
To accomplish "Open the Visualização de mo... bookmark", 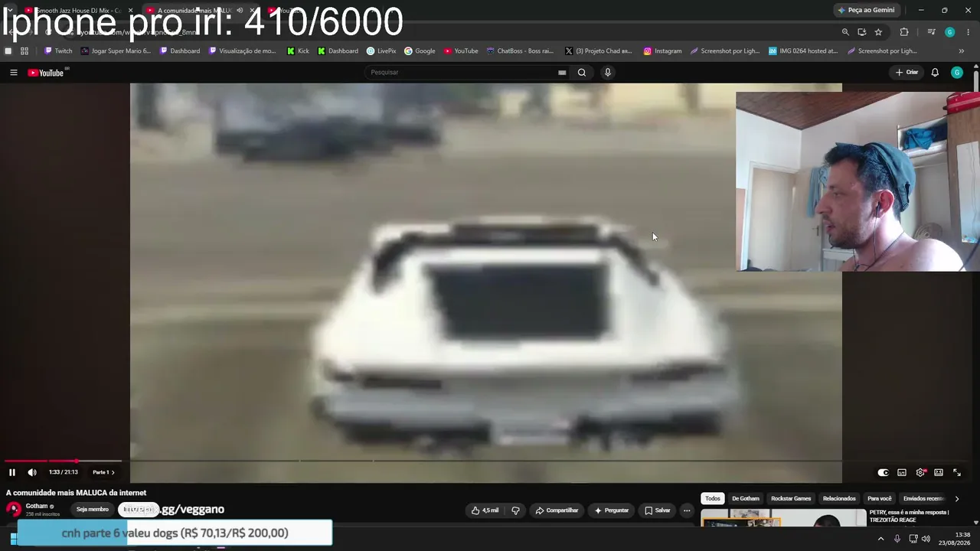I will 243,51.
